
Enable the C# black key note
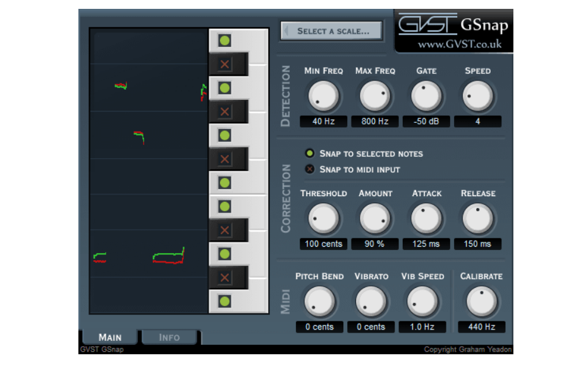point(224,278)
